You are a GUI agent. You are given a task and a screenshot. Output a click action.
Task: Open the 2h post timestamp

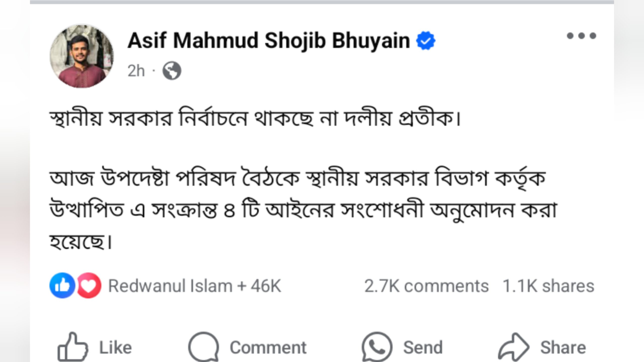tap(136, 71)
